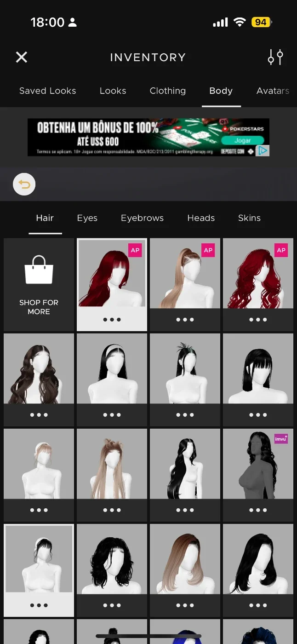
Task: Select the imvu+ black wavy hair
Action: point(258,464)
